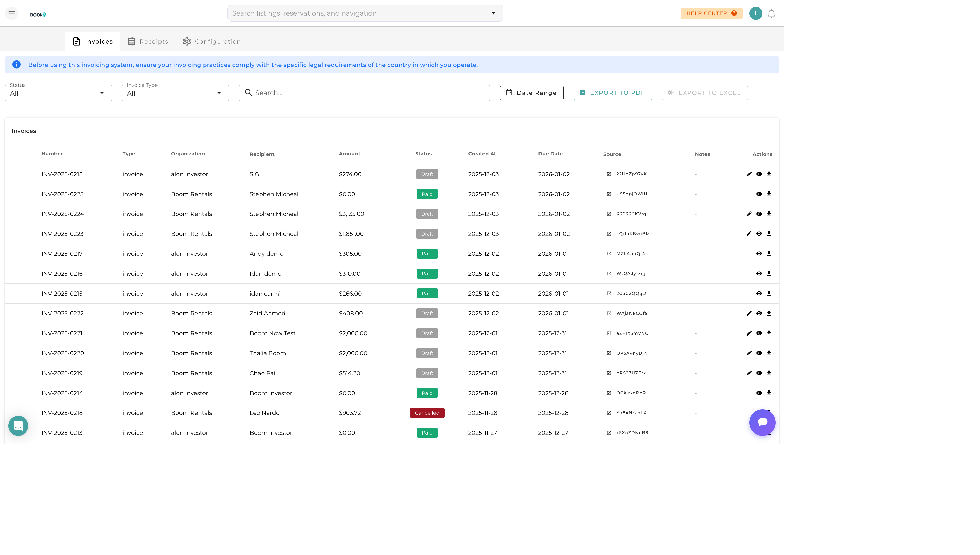Click the hamburger menu icon
The height and width of the screenshot is (555, 980).
click(11, 13)
